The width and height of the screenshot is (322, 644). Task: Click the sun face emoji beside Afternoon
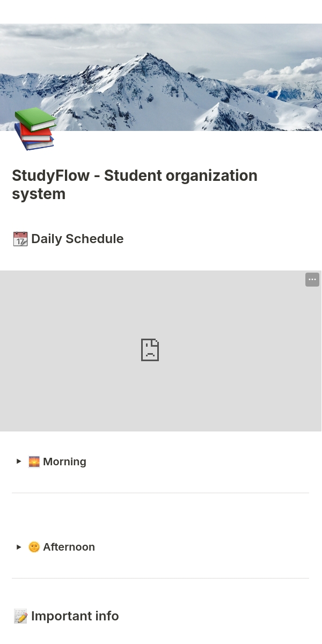pyautogui.click(x=34, y=547)
